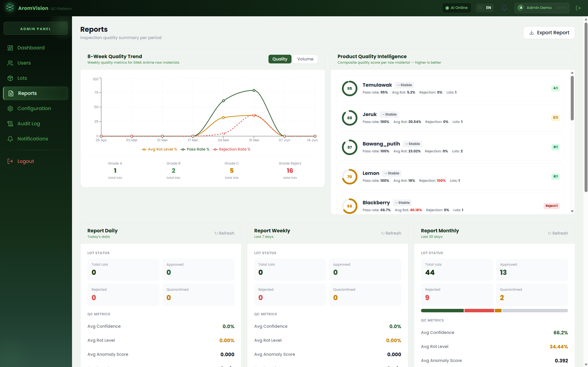Click the top-right logout arrow icon
This screenshot has width=588, height=367.
point(578,8)
